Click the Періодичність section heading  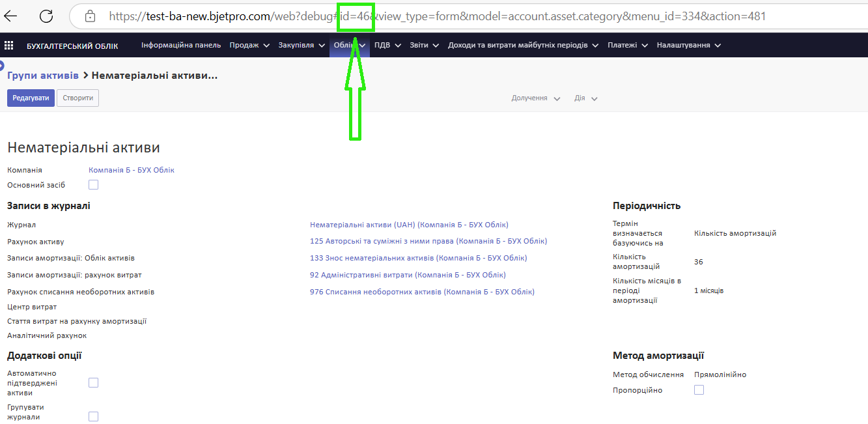[647, 206]
